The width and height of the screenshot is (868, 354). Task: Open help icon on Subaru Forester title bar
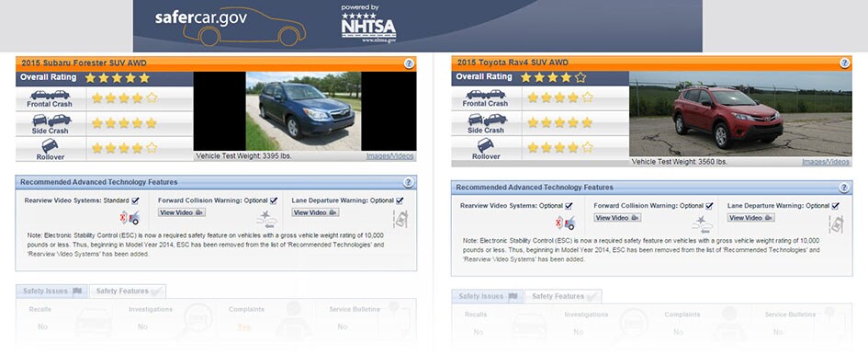[x=409, y=63]
